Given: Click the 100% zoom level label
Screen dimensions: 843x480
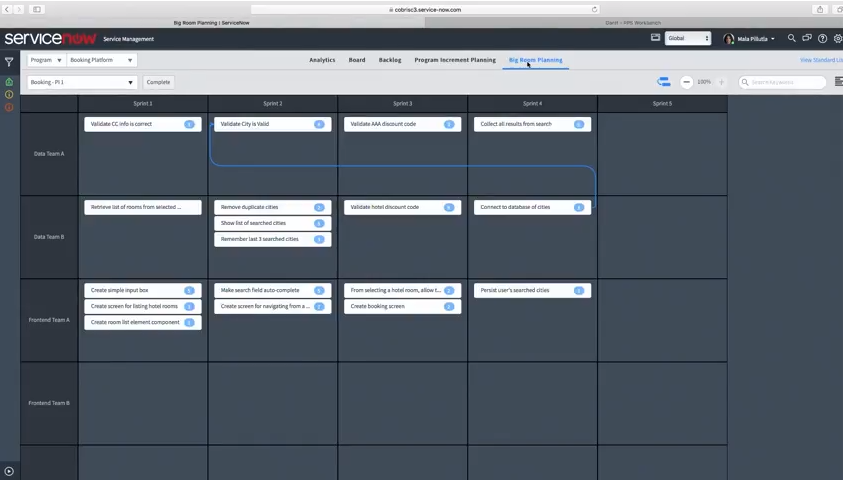Looking at the screenshot, I should pyautogui.click(x=704, y=82).
